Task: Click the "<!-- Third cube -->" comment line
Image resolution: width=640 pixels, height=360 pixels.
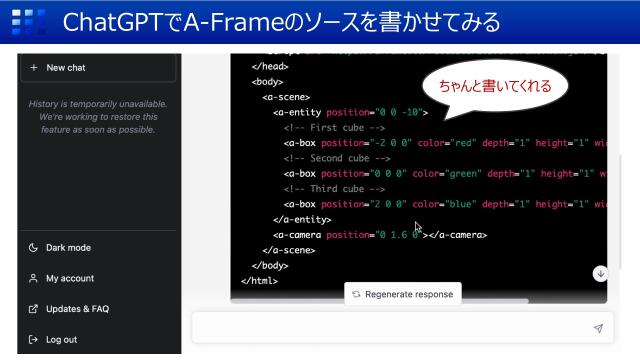Action: (x=334, y=189)
